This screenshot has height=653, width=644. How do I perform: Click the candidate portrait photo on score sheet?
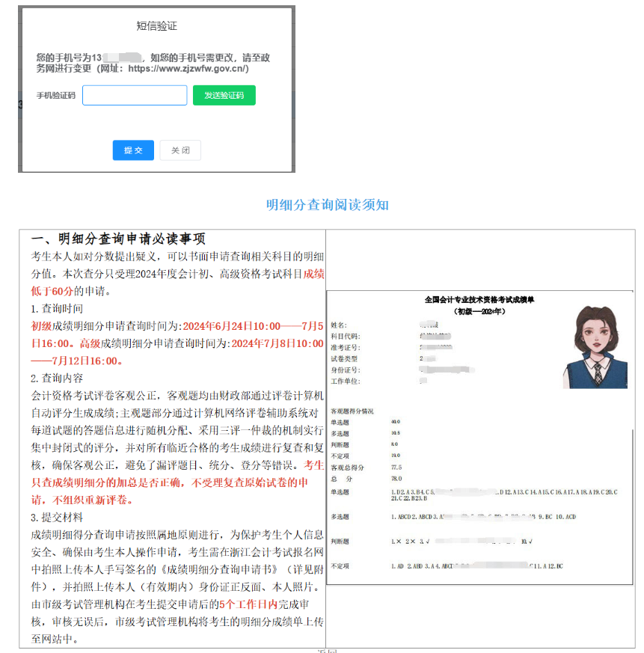[x=595, y=347]
